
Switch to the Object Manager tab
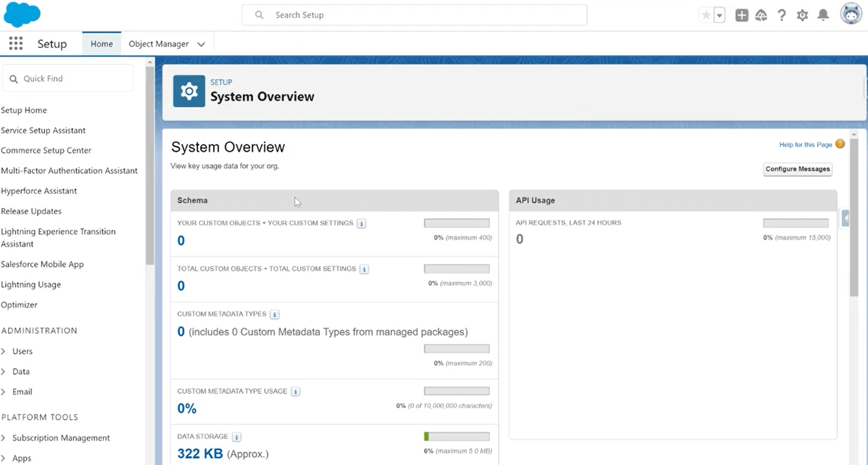[158, 43]
